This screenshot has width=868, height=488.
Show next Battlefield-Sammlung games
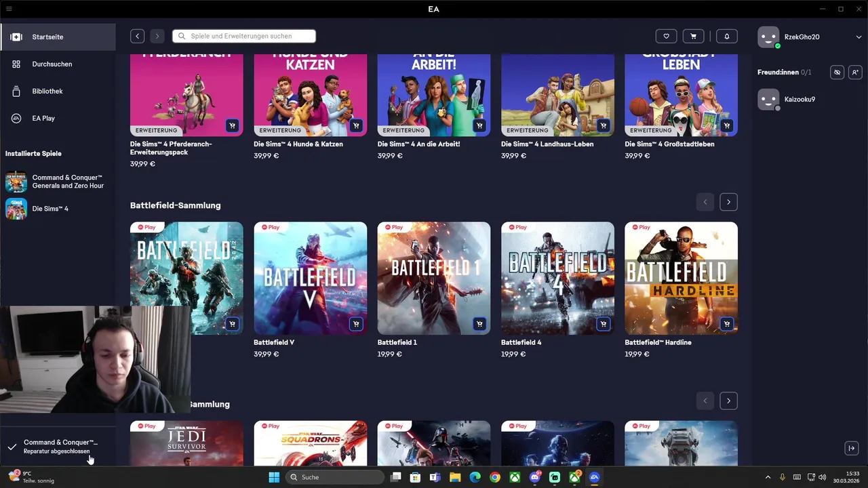(728, 202)
